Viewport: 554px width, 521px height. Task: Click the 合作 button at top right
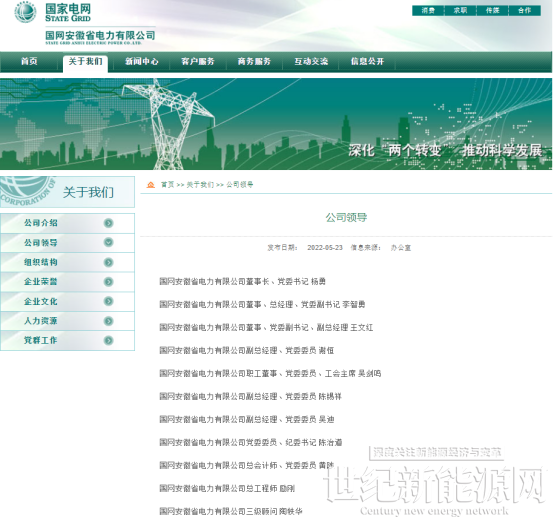(525, 11)
